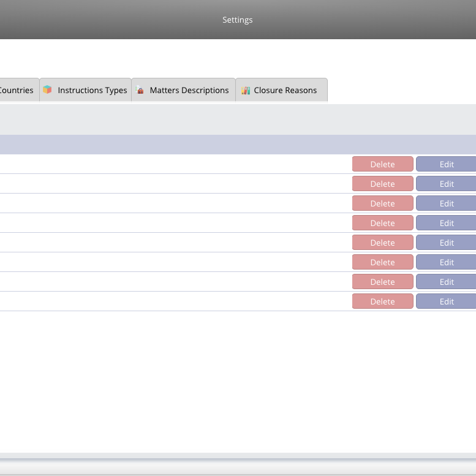This screenshot has height=476, width=476.
Task: Click the Settings title text
Action: point(238,20)
